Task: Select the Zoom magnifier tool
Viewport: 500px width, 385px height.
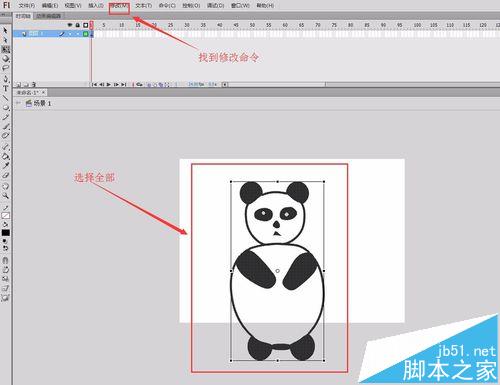Action: tap(5, 195)
